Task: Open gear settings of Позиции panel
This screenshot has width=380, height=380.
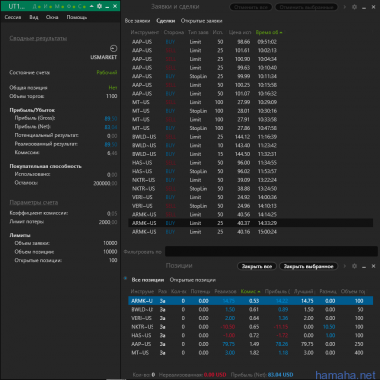Action: (x=354, y=266)
